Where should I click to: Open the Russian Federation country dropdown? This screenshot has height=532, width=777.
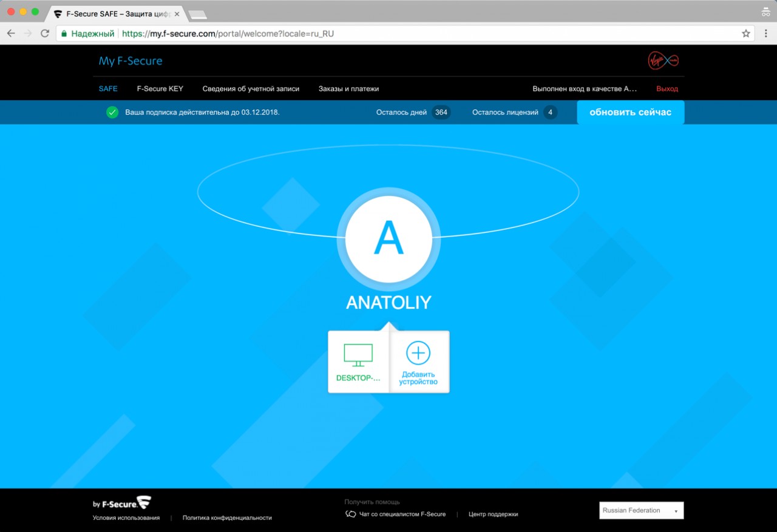point(642,511)
